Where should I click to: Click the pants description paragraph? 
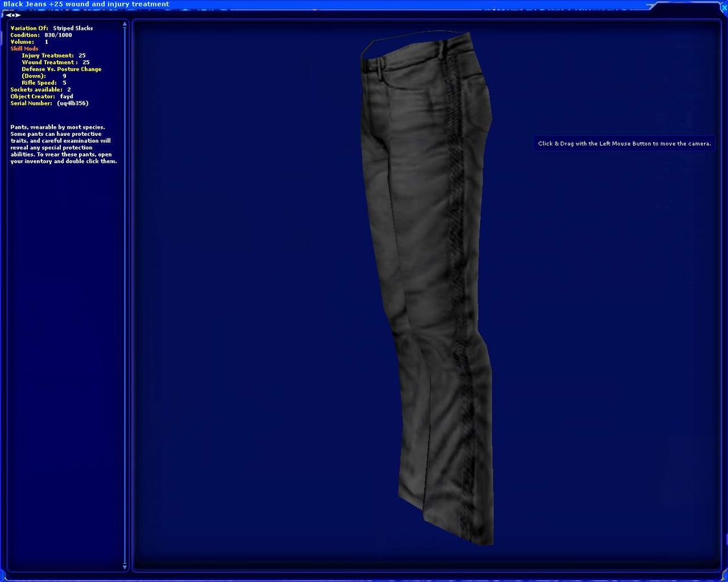coord(63,144)
